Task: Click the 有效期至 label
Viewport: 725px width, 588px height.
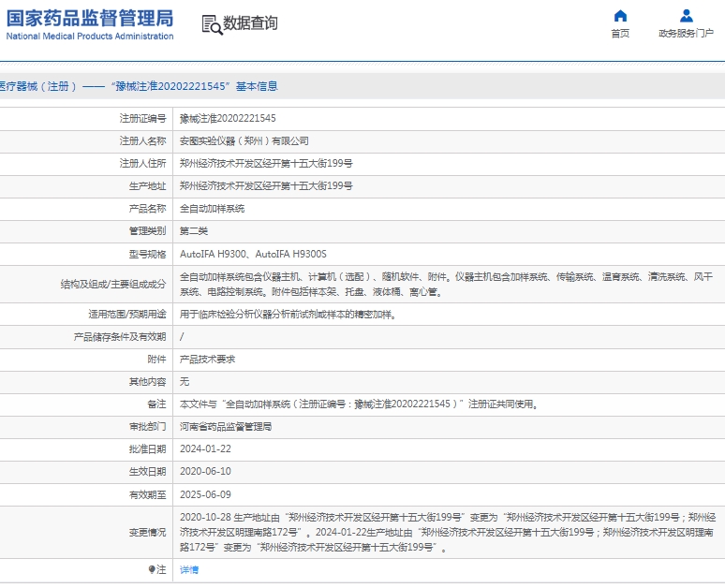Action: tap(147, 494)
